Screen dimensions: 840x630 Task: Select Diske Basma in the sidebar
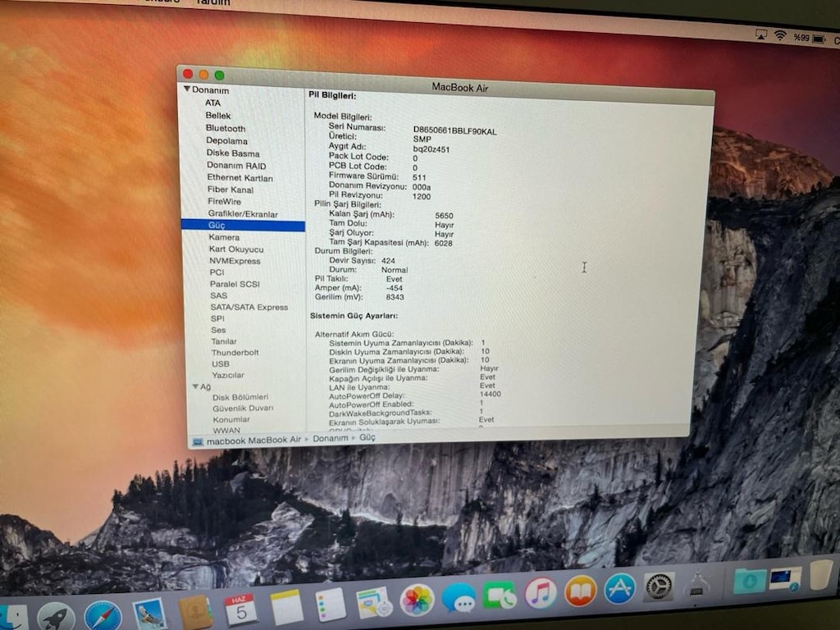[x=233, y=153]
